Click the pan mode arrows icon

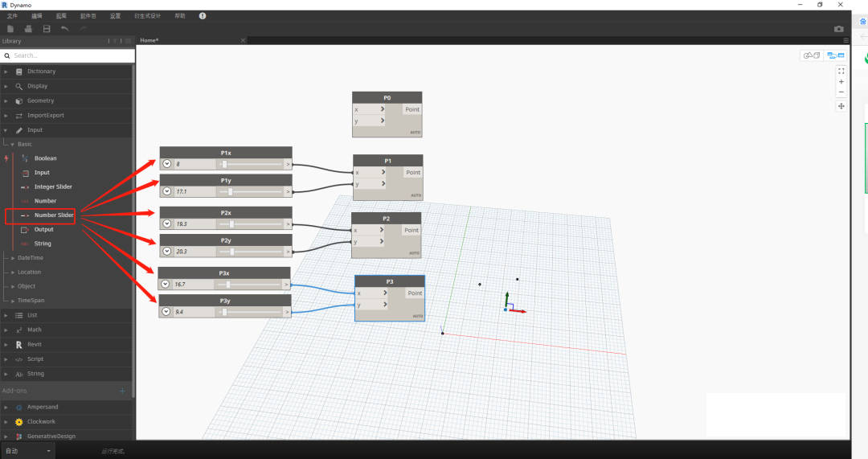click(x=841, y=106)
